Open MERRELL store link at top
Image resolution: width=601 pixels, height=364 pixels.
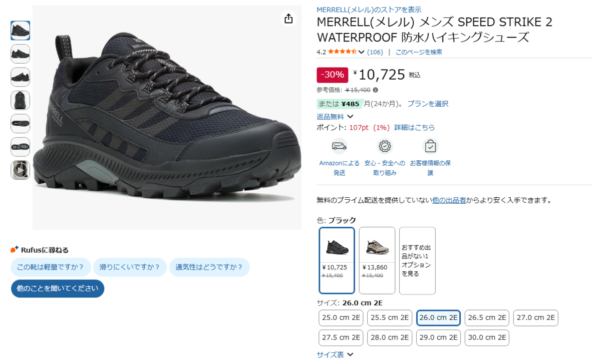[x=369, y=10]
